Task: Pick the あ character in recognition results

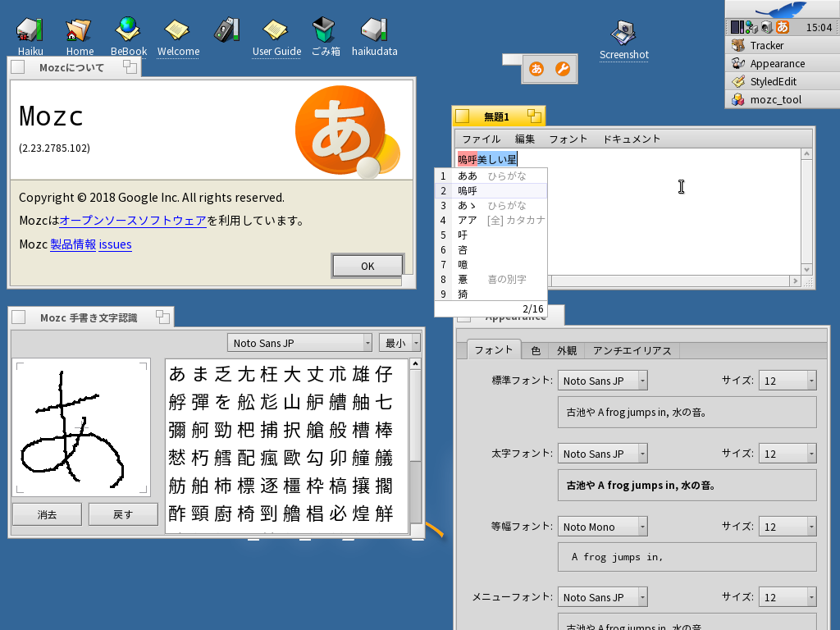Action: 177,374
